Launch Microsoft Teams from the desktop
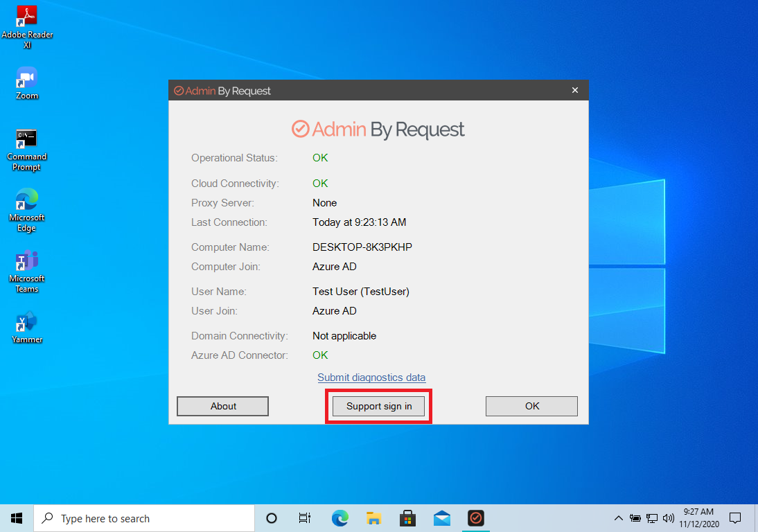The image size is (758, 532). 26,272
